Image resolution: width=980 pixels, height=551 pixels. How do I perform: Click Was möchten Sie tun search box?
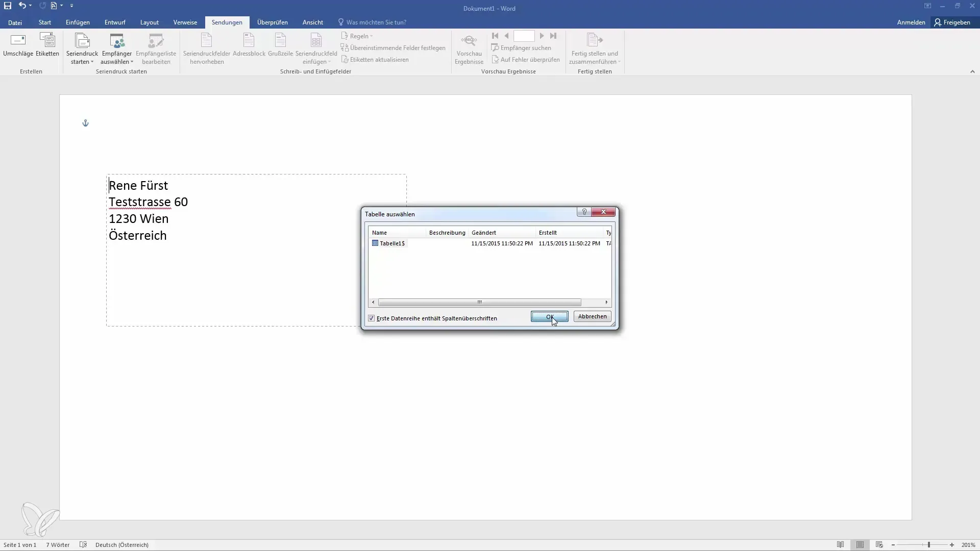coord(373,22)
